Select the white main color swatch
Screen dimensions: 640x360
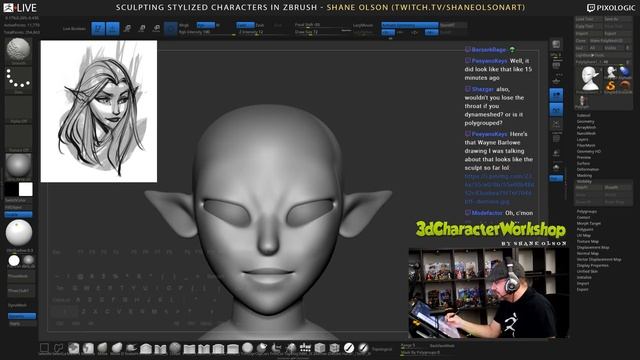click(25, 189)
